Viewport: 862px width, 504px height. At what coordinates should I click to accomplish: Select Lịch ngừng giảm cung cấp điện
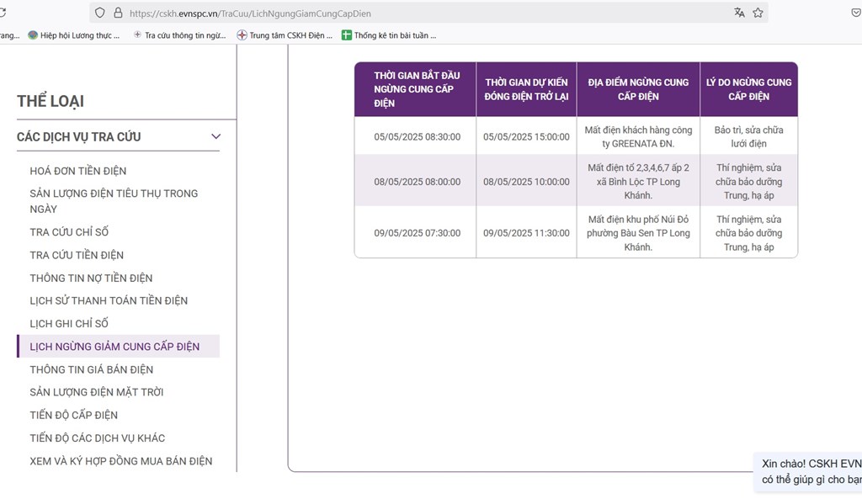(x=114, y=347)
